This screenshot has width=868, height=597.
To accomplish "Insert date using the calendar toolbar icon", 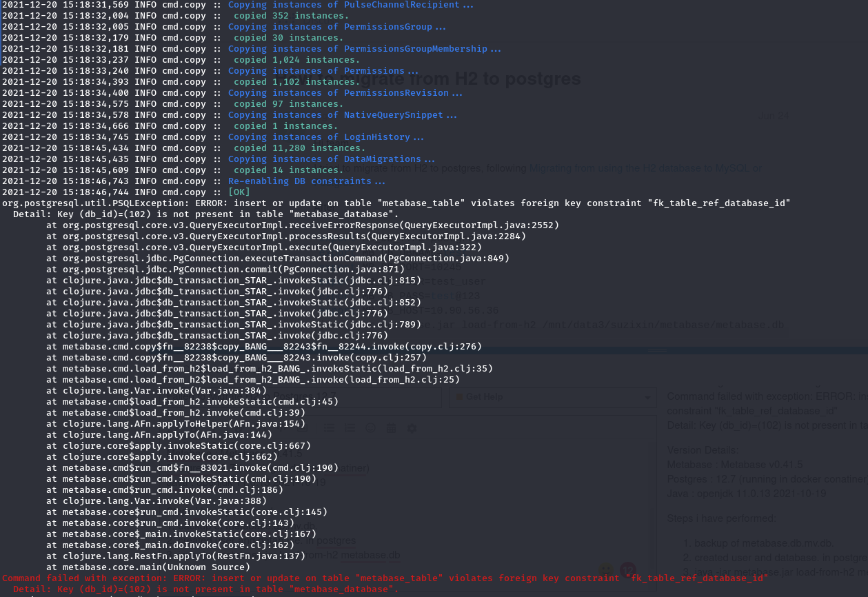I will pyautogui.click(x=391, y=428).
